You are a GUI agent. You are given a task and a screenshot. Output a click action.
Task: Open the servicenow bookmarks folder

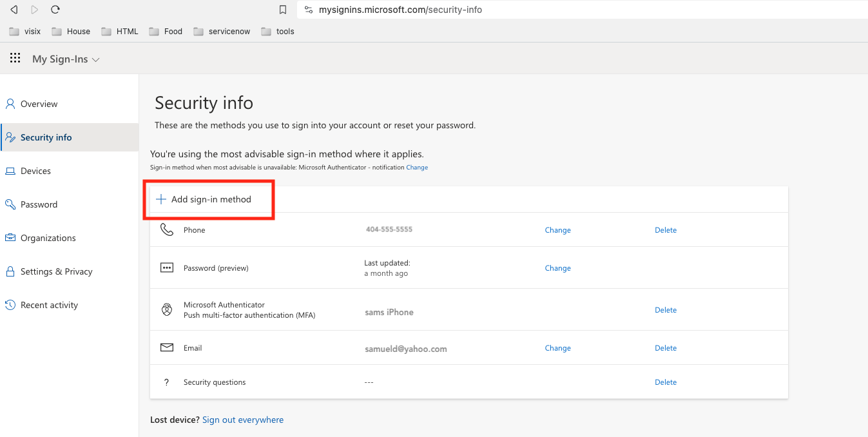pos(222,31)
